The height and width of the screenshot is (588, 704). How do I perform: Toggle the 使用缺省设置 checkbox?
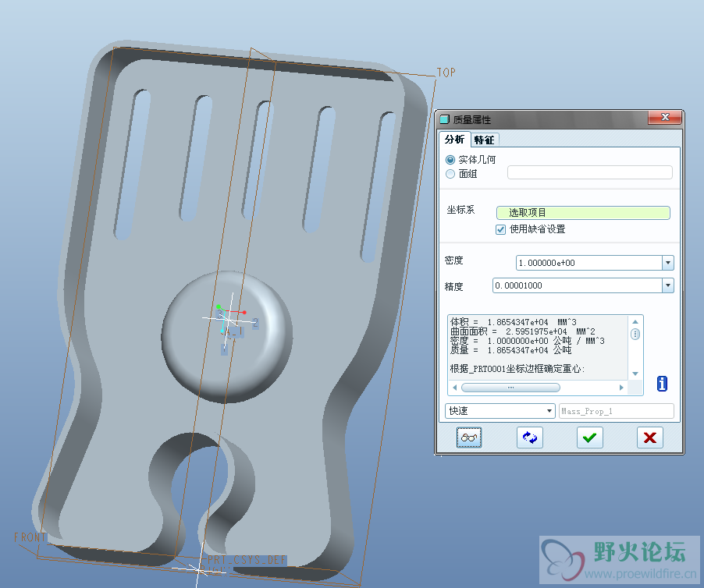(500, 229)
